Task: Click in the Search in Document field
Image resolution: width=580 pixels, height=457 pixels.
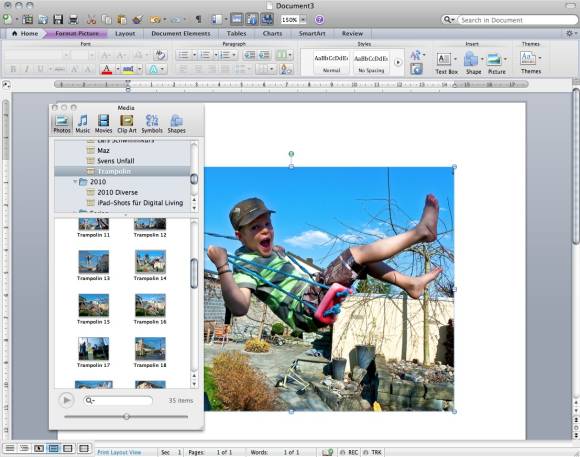Action: pyautogui.click(x=517, y=20)
